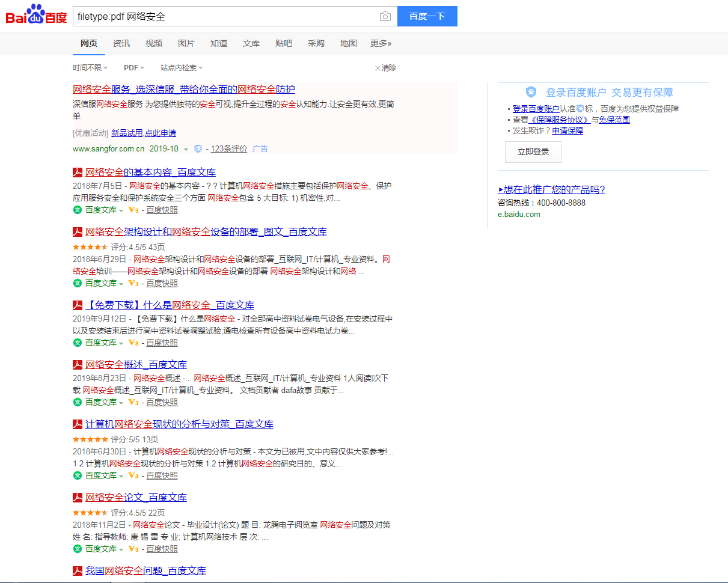The height and width of the screenshot is (583, 728).
Task: Open 百度快照 under 网络安全论文 result
Action: point(162,549)
